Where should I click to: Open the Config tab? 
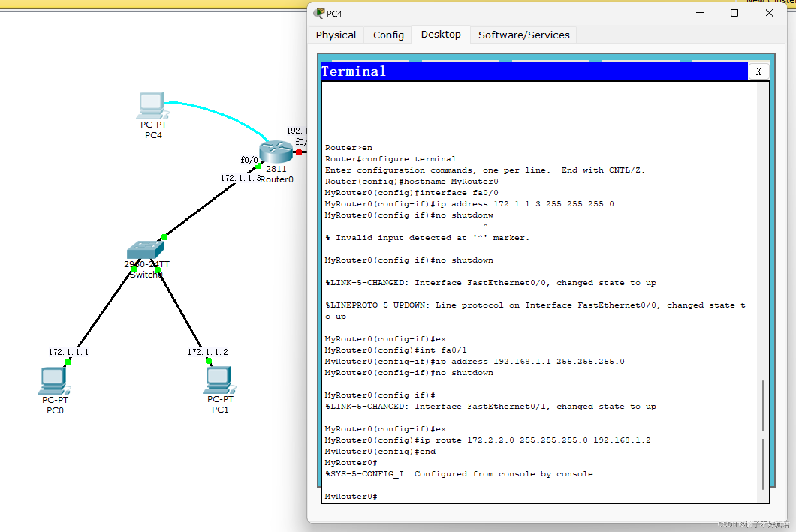coord(388,35)
